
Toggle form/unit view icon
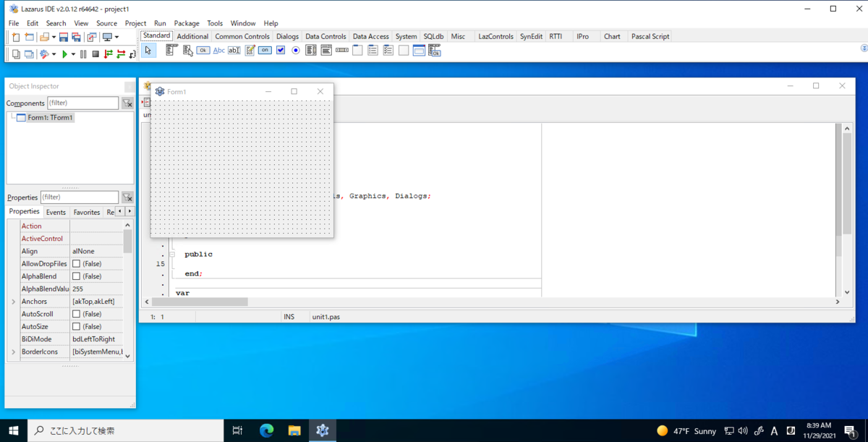point(92,37)
